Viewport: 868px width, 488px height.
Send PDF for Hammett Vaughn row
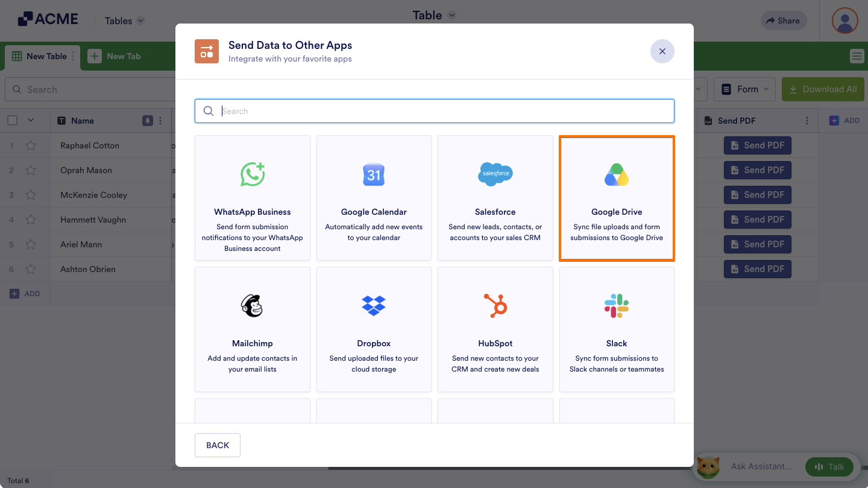tap(757, 220)
